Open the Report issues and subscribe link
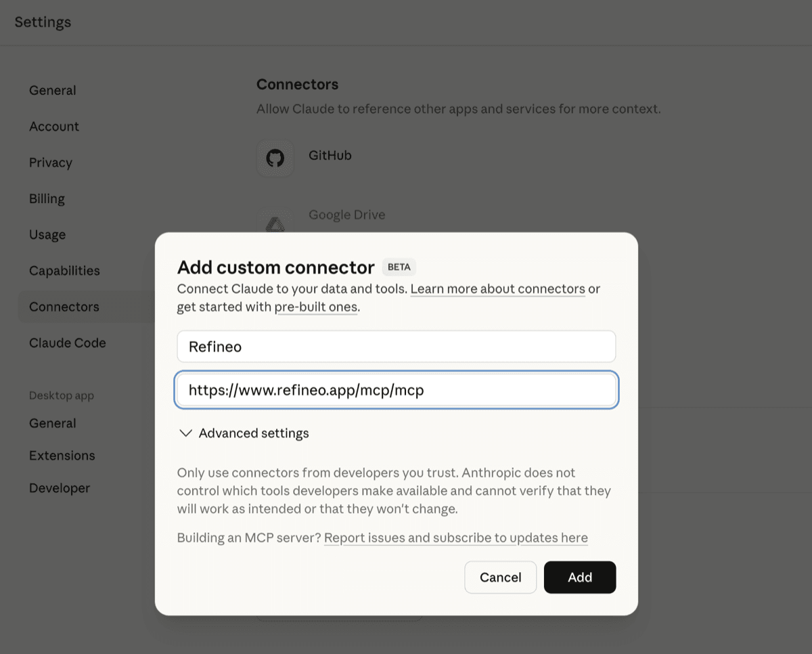 pyautogui.click(x=455, y=538)
